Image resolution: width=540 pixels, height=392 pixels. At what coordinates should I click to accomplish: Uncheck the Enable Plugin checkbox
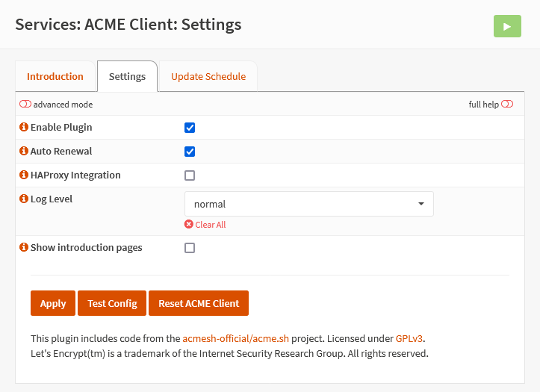click(x=190, y=128)
